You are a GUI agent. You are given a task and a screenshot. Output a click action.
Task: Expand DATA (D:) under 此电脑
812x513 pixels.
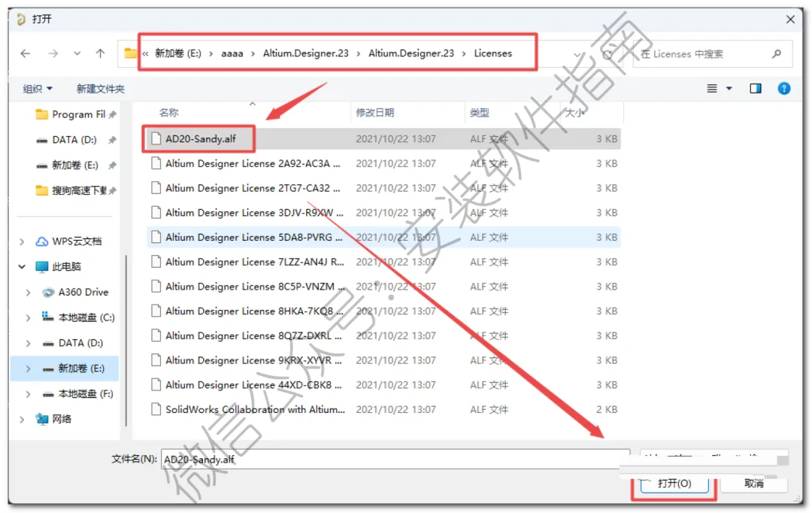pos(28,343)
